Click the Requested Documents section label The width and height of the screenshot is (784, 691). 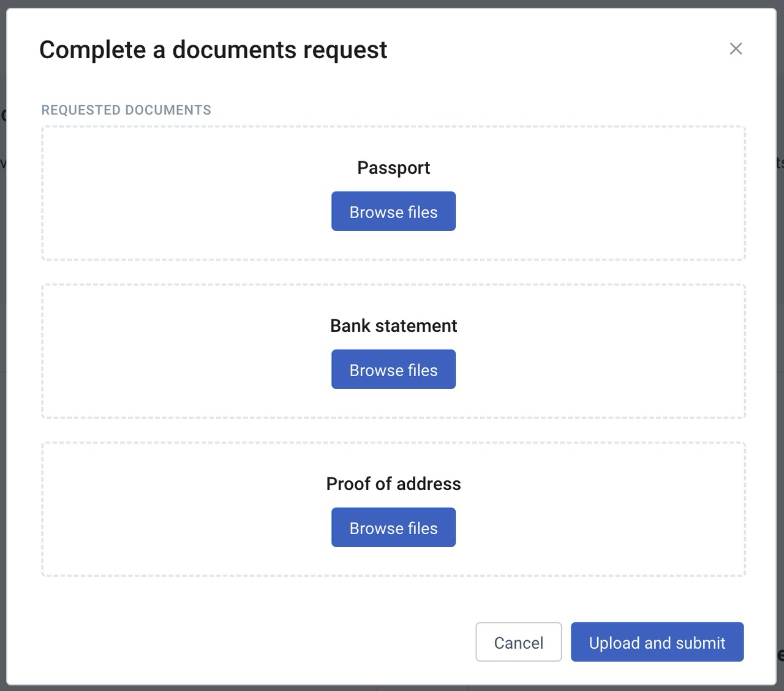click(x=126, y=110)
